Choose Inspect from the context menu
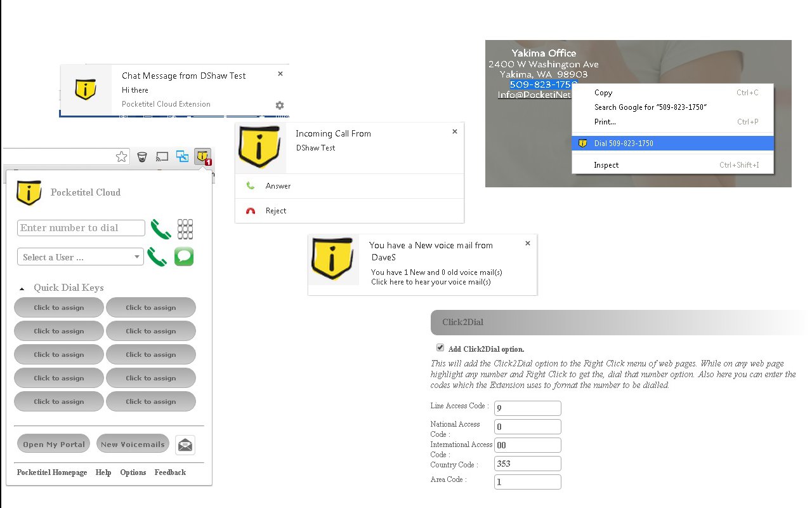 point(673,165)
